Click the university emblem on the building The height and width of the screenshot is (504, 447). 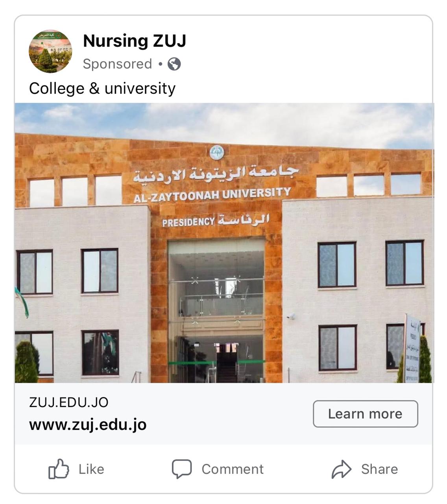216,152
